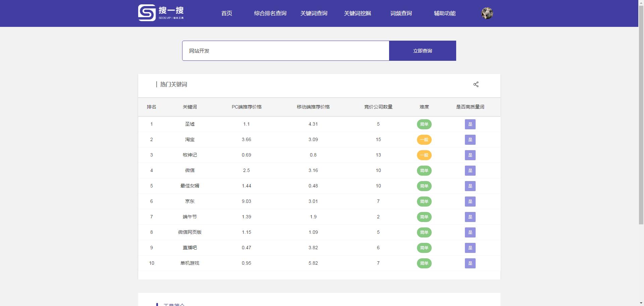Click the 简单 difficulty badge for 圣墟
This screenshot has width=644, height=306.
[x=424, y=124]
